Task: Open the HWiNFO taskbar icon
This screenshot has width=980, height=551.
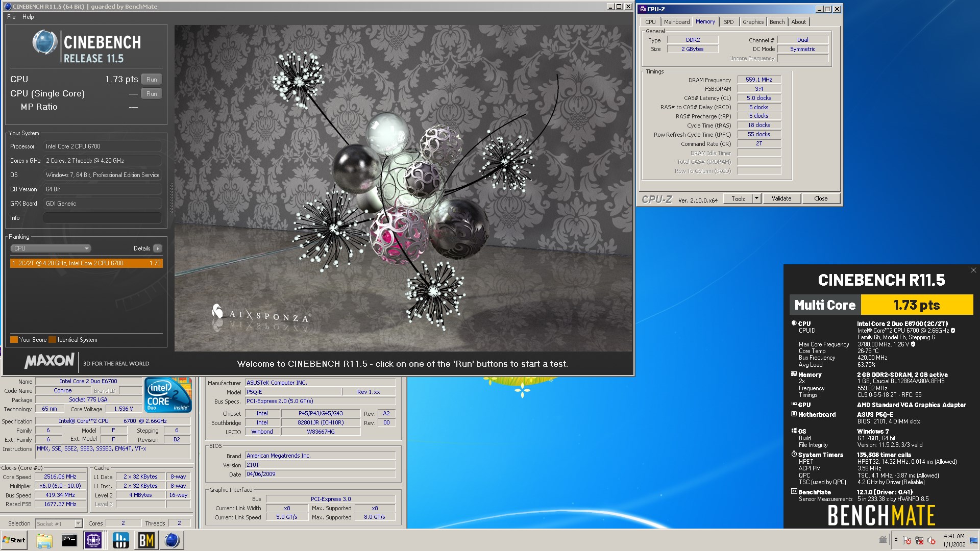Action: [120, 540]
